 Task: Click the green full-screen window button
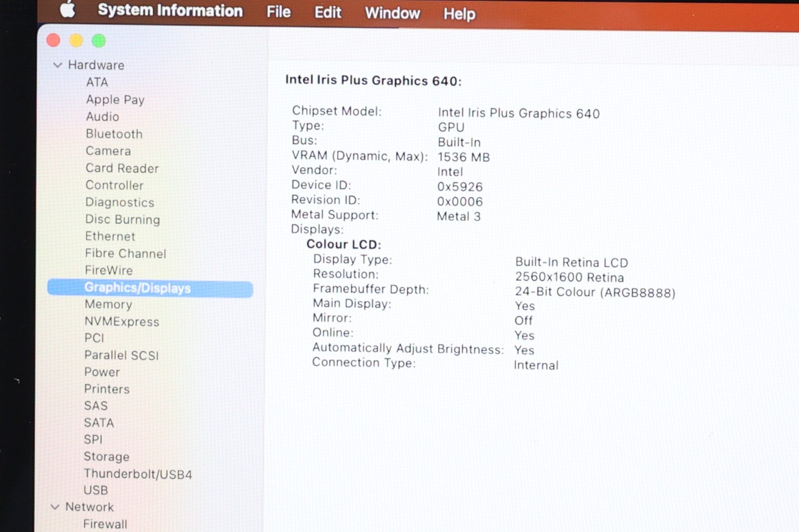[99, 41]
